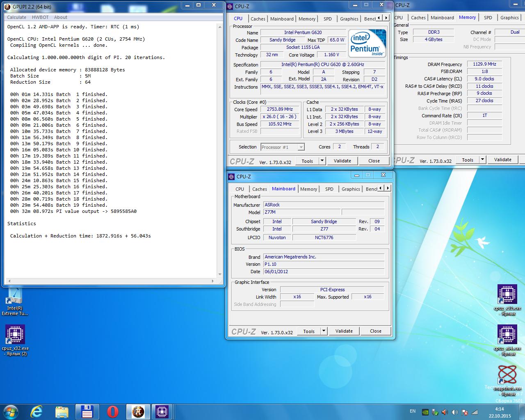
Task: Open the Start menu orb
Action: [11, 411]
